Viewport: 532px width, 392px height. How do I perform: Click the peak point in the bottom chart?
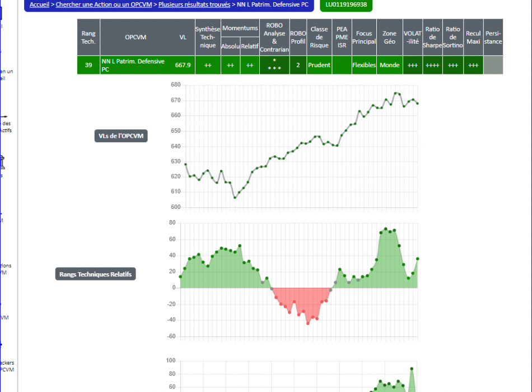tap(412, 368)
